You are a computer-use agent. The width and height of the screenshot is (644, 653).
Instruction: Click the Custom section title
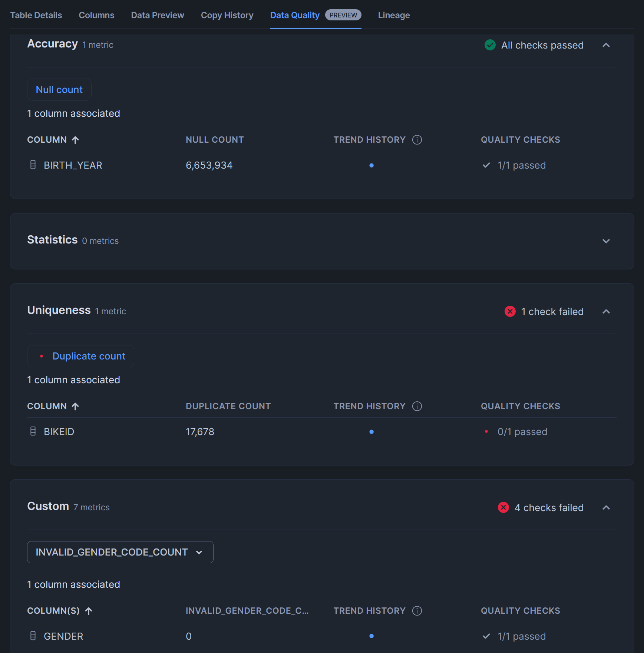(48, 506)
